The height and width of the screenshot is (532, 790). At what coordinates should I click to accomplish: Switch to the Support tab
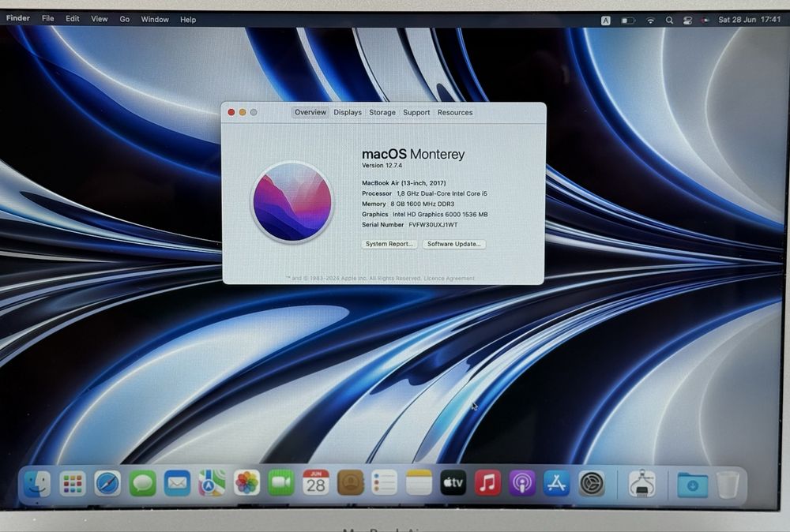pos(416,112)
